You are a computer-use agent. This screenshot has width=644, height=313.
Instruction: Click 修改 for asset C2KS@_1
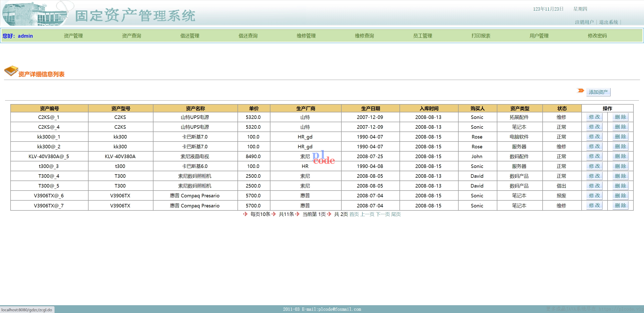594,117
